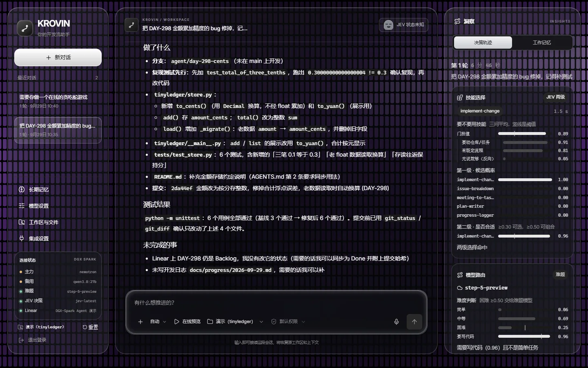Click the 在线预览 play icon
Image resolution: width=588 pixels, height=368 pixels.
[x=176, y=322]
